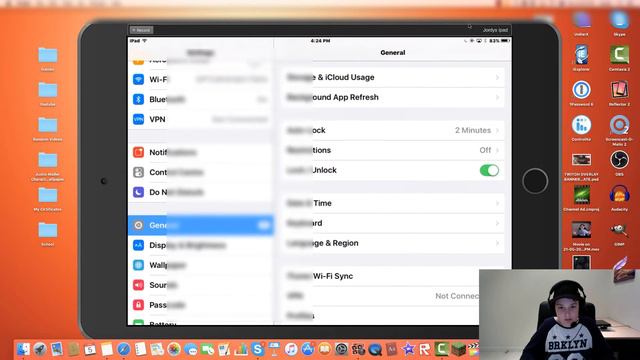640x360 pixels.
Task: Open Auto-Lock chevron next to 2 Minutes
Action: pos(497,130)
